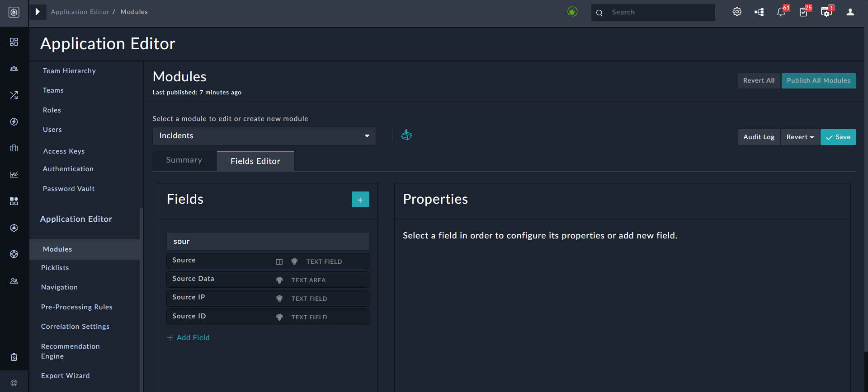Open Roles in the sidebar
Viewport: 868px width, 392px height.
pyautogui.click(x=52, y=110)
